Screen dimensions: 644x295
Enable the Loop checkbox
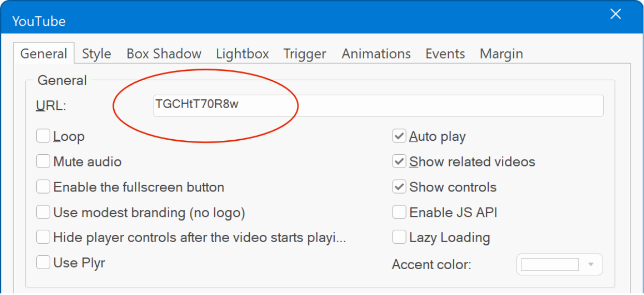click(43, 136)
